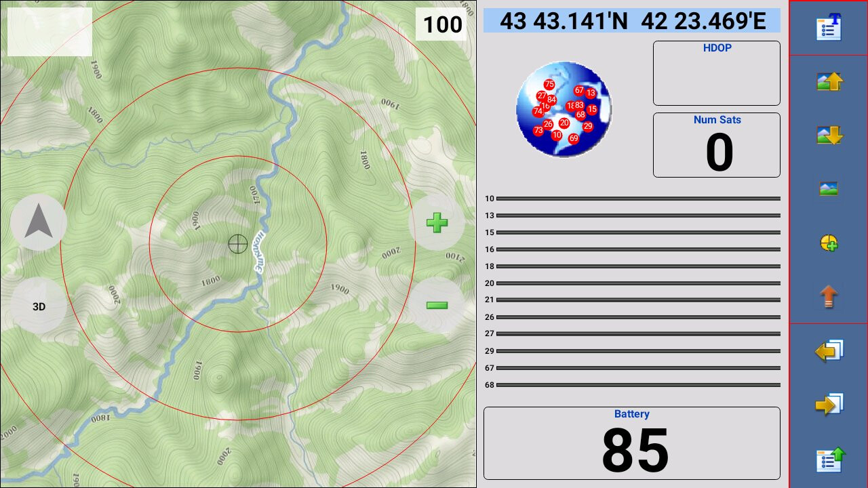Click the orange up arrow icon
Viewport: 868px width, 488px height.
coord(829,296)
